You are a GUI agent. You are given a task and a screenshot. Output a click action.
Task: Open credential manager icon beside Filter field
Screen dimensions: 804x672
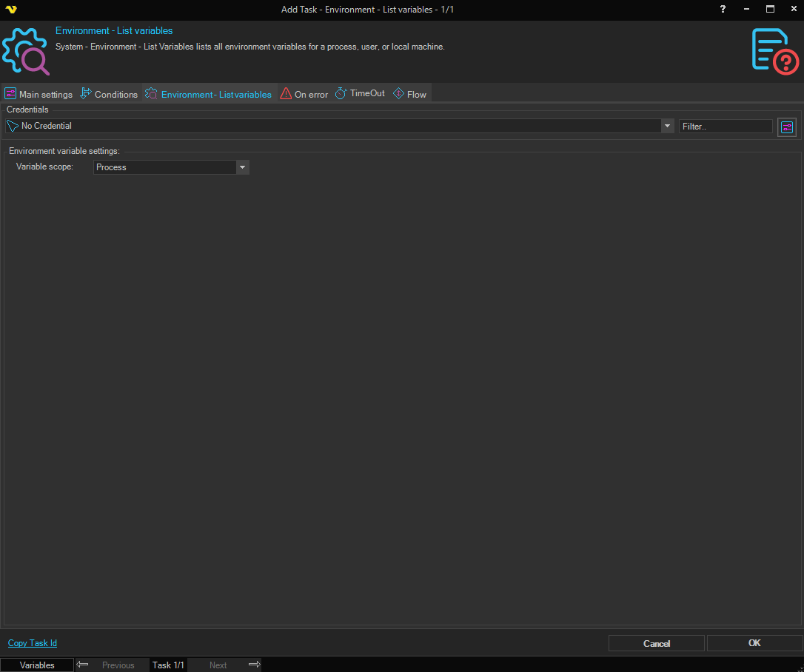tap(786, 127)
